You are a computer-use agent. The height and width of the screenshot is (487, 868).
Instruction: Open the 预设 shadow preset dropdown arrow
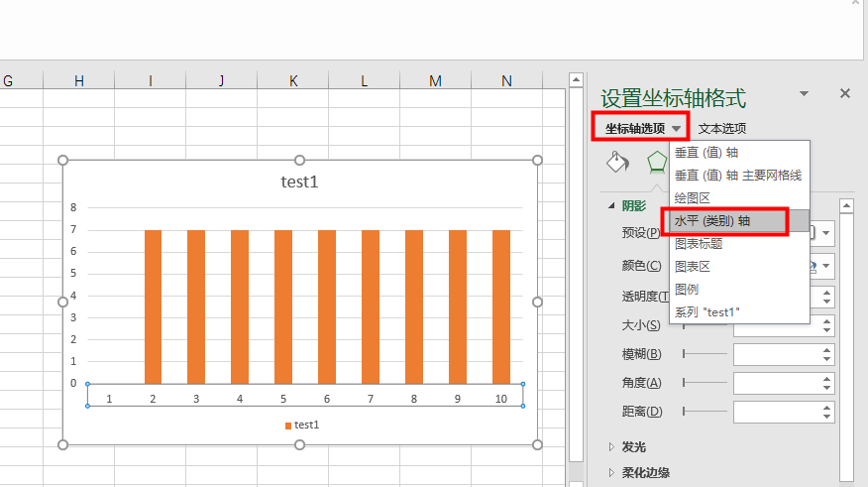point(826,233)
